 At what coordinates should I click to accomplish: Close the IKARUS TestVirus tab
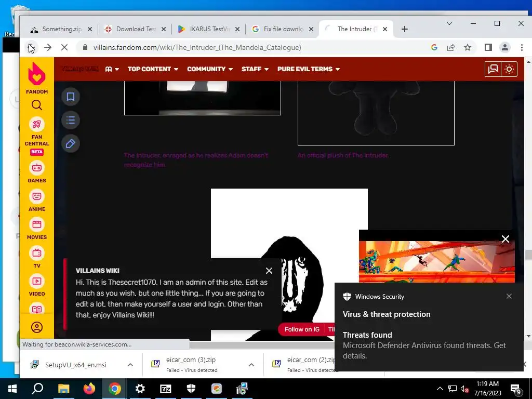tap(237, 29)
